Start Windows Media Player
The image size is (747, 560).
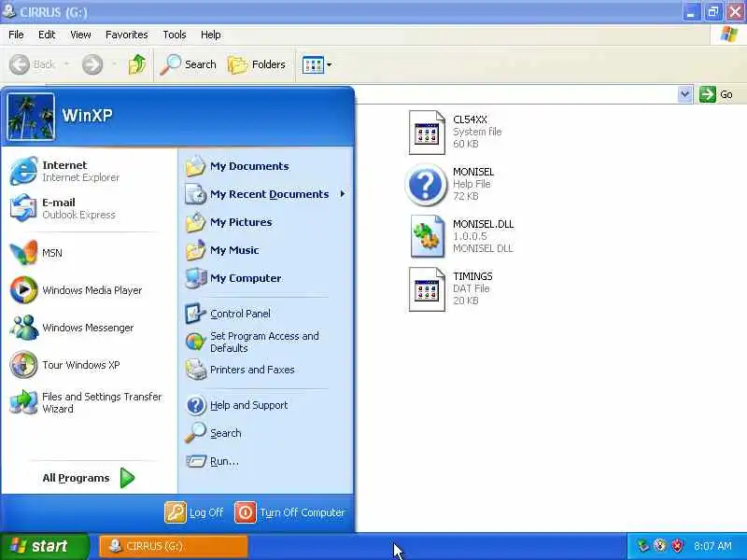(89, 290)
